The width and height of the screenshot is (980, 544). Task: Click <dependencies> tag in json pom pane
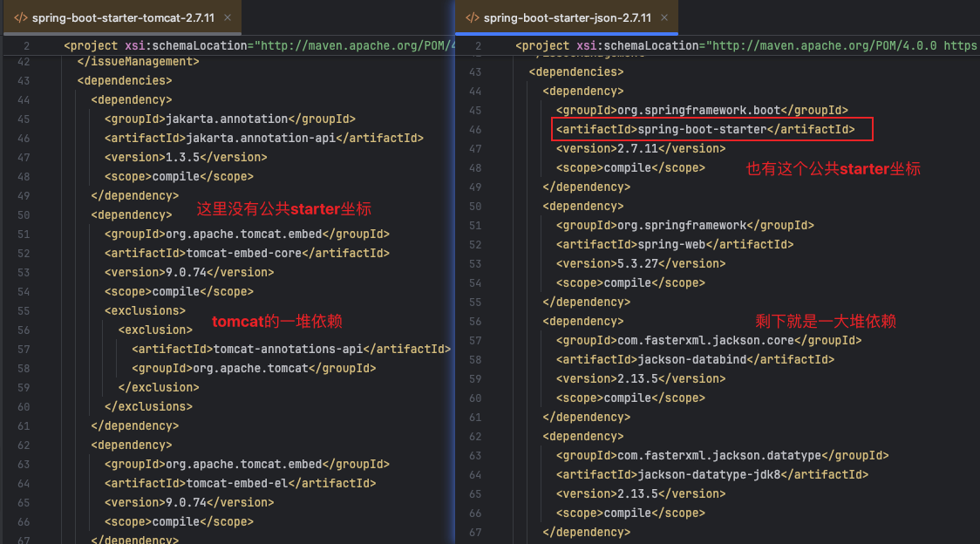(576, 71)
